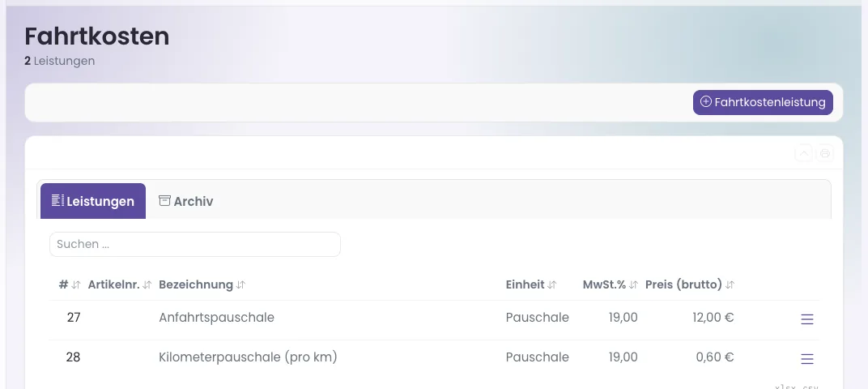The image size is (868, 389).
Task: Click the plus icon in the Fahrtkostenleistung button
Action: point(706,102)
